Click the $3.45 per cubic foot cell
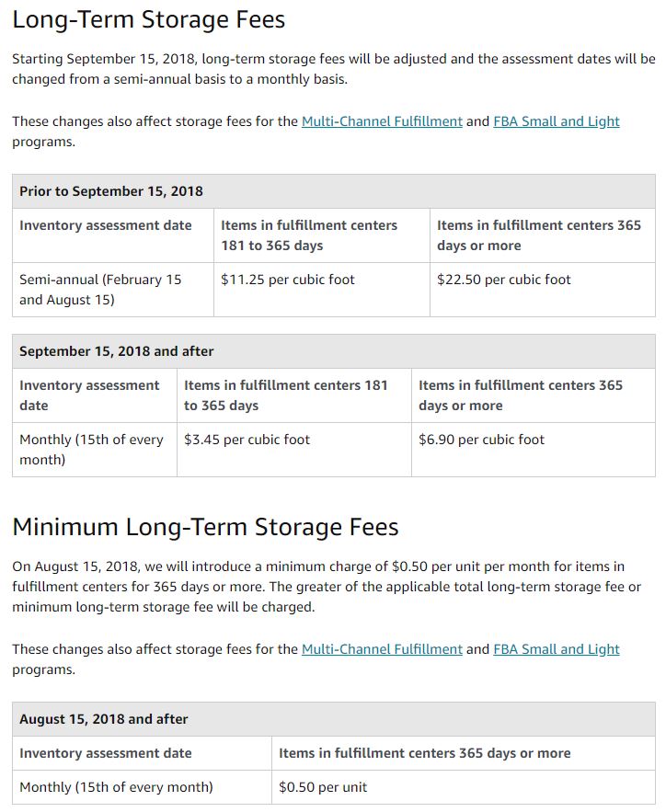The image size is (666, 812). 247,440
